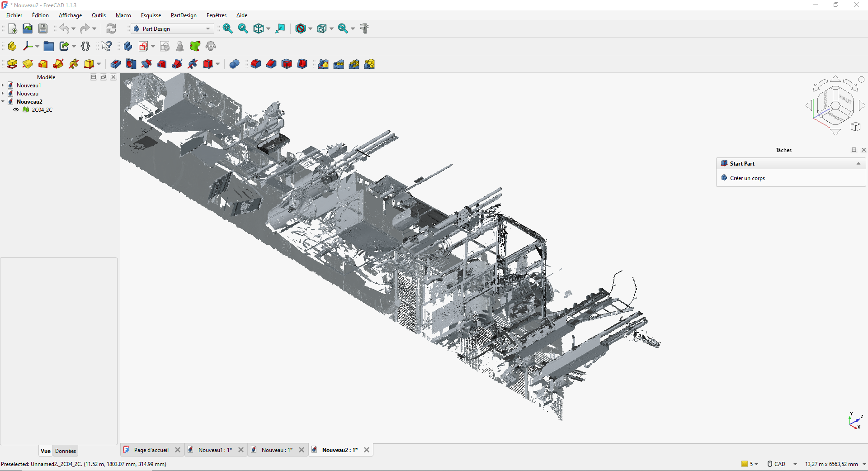Screen dimensions: 868x471
Task: Close the Nouveau1 document tab
Action: pos(241,450)
